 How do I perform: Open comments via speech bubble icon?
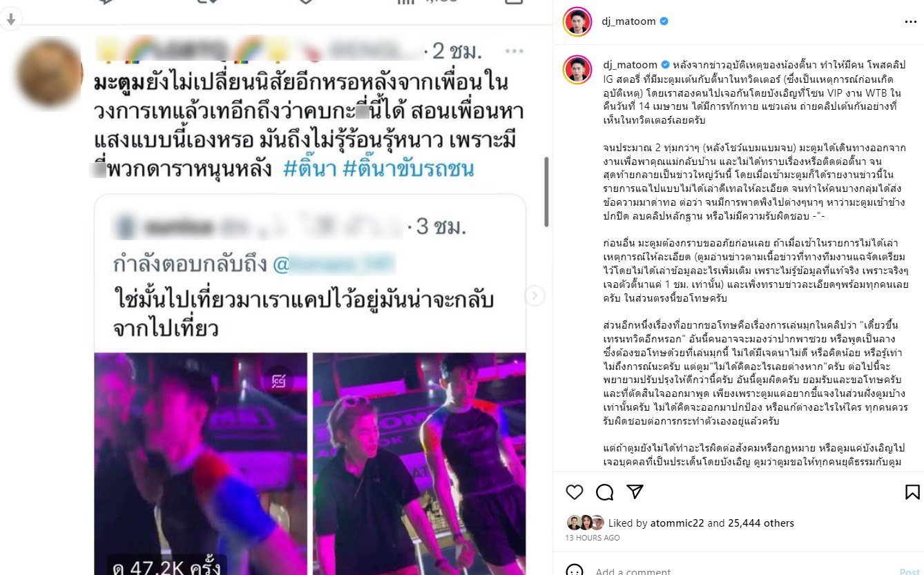(605, 491)
